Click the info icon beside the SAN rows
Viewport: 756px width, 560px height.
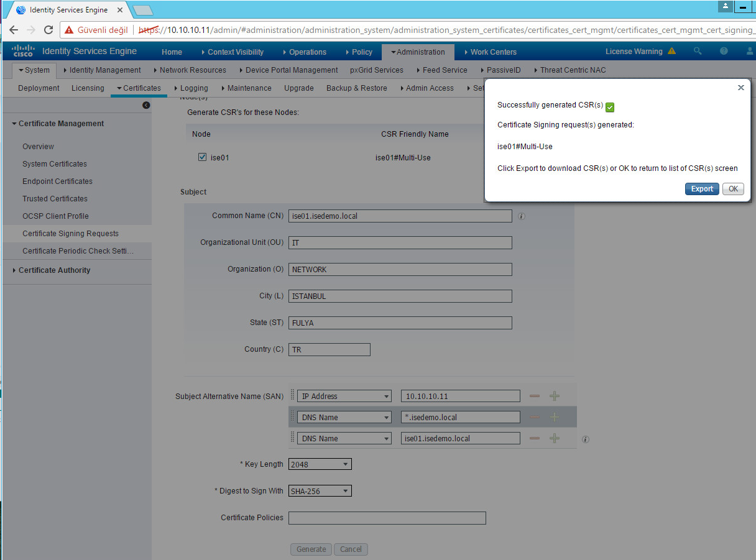585,439
